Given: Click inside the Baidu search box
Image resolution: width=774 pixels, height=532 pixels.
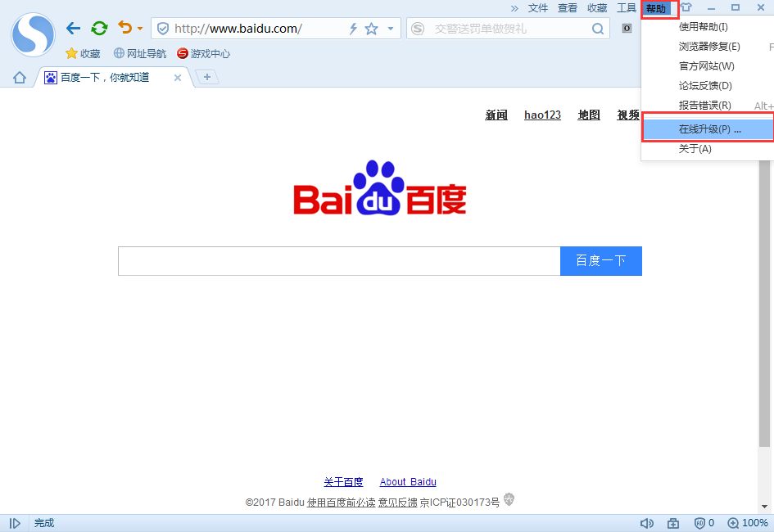Looking at the screenshot, I should tap(338, 260).
